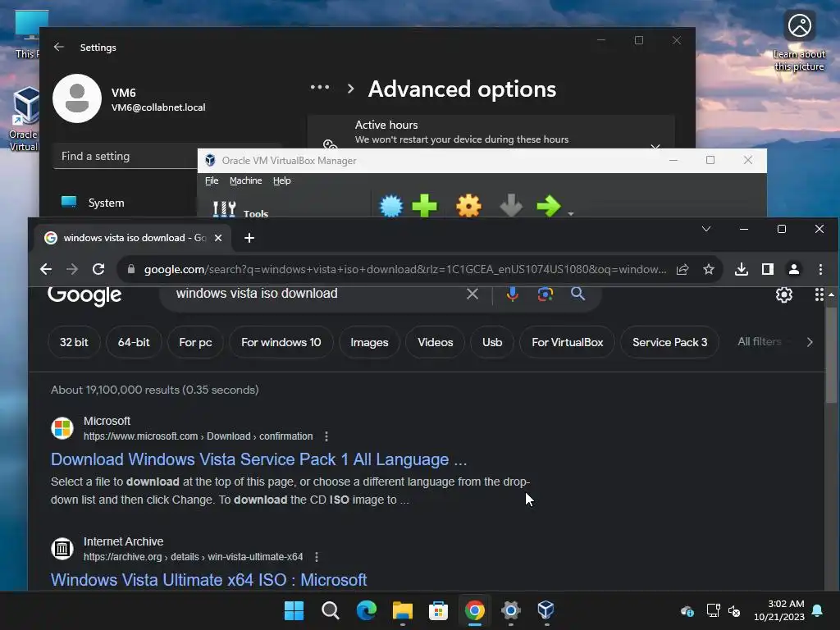
Task: Click Chrome forward navigation arrow
Action: (x=72, y=269)
